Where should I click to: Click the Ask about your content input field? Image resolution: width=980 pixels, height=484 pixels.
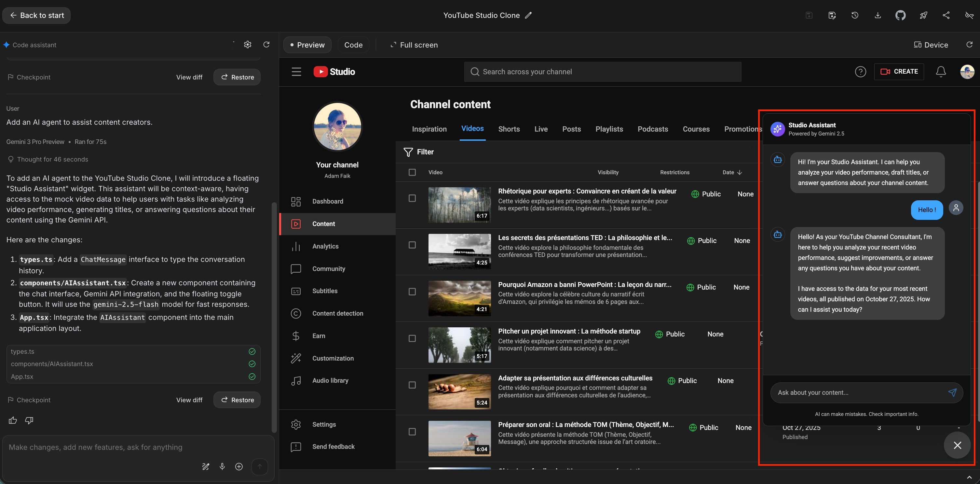point(858,392)
